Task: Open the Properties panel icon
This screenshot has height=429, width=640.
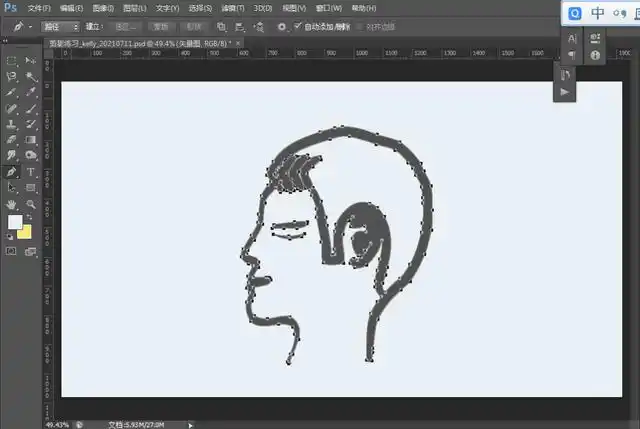Action: 595,39
